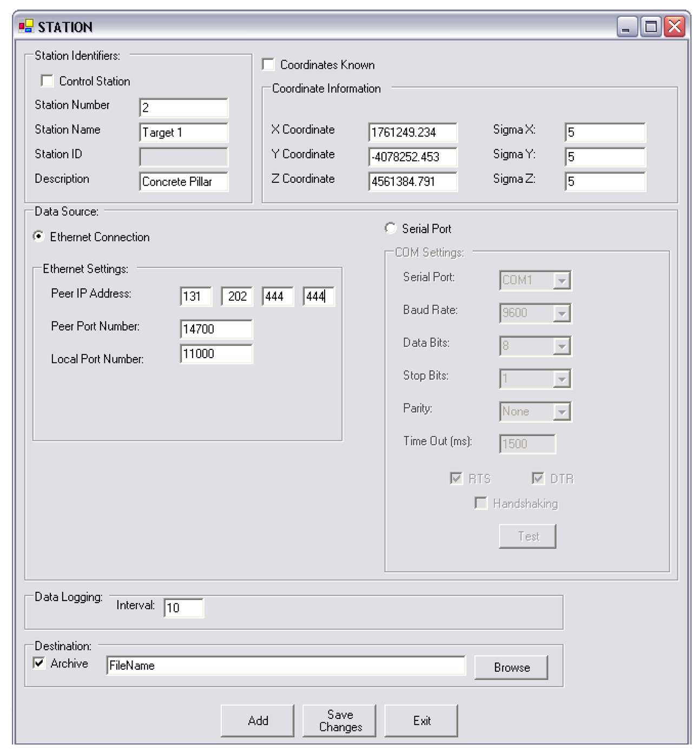Click the Z Coordinate input field
The height and width of the screenshot is (753, 700).
(x=413, y=181)
